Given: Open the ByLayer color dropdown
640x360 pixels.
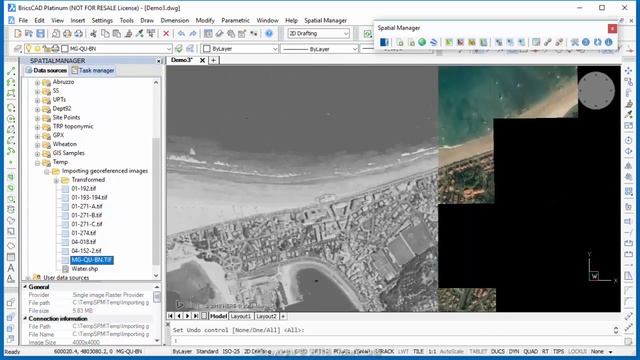Looking at the screenshot, I should 240,49.
